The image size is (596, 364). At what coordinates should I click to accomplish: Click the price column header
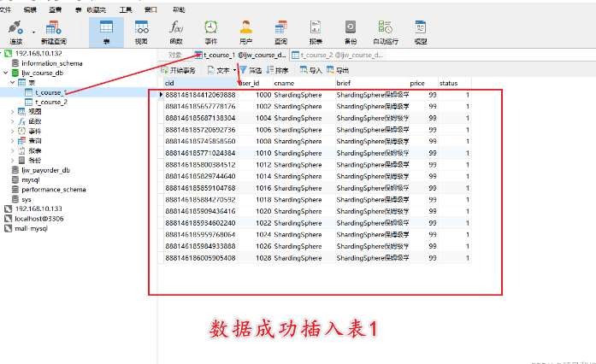(x=424, y=83)
